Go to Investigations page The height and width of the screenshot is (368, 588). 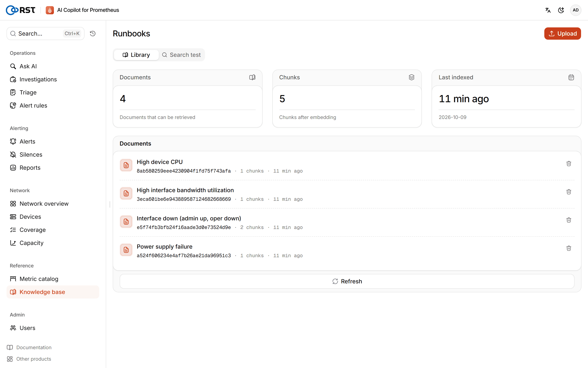pos(53,79)
